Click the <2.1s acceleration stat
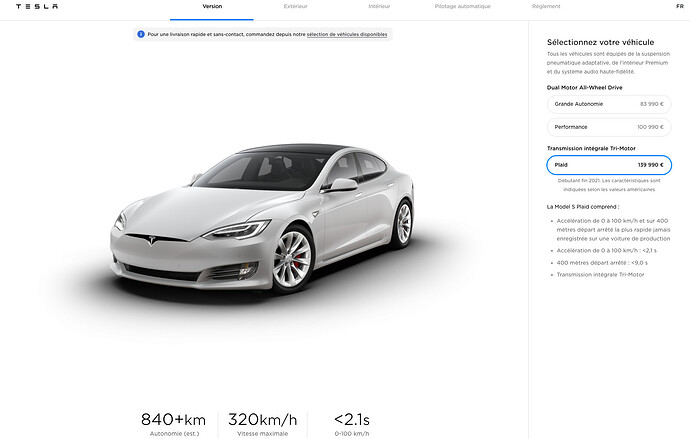 [352, 424]
